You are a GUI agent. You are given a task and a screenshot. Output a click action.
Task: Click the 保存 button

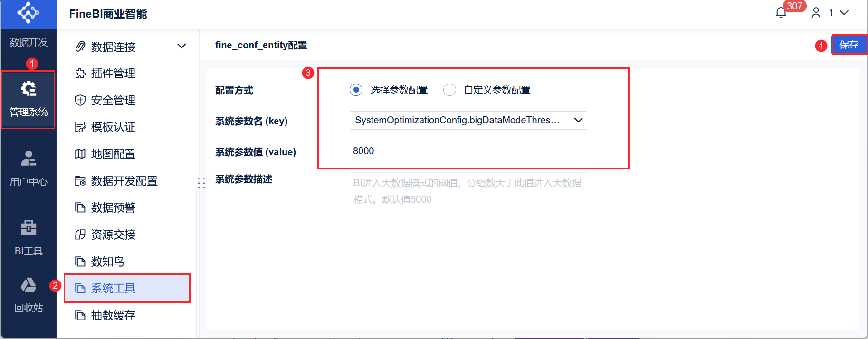pyautogui.click(x=849, y=45)
